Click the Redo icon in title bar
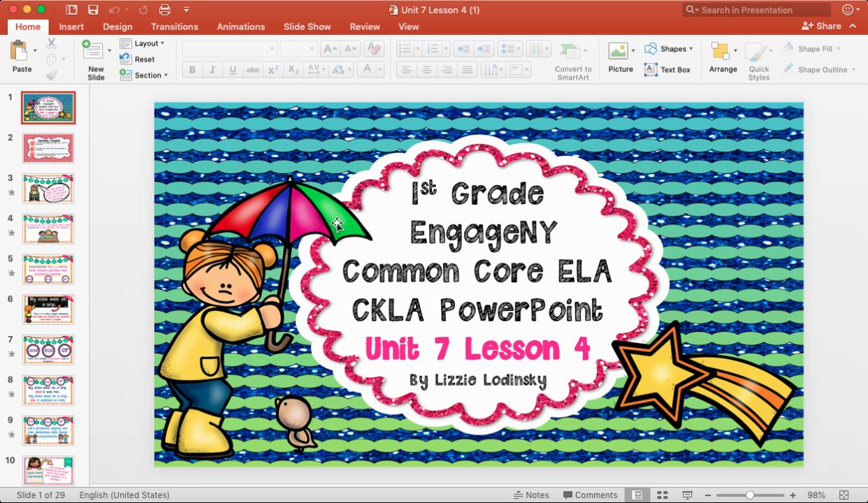 pyautogui.click(x=143, y=10)
